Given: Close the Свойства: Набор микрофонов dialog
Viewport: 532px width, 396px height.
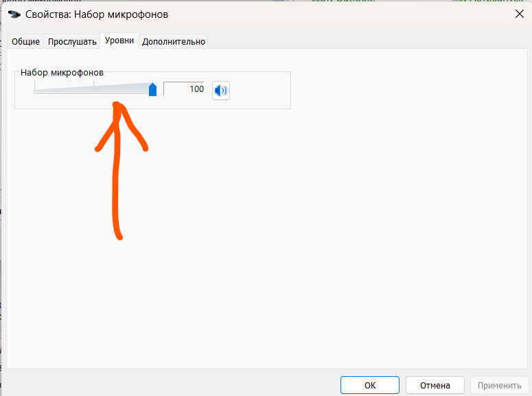Looking at the screenshot, I should (x=520, y=14).
